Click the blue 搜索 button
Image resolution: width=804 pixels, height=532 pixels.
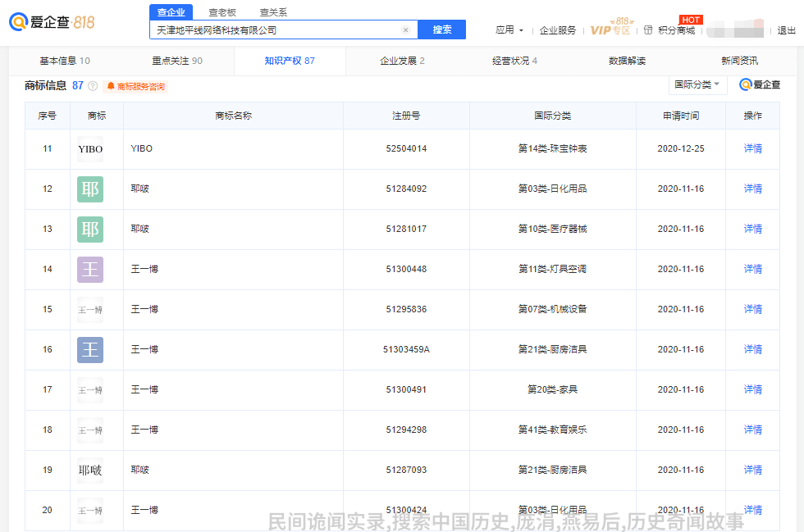(442, 30)
